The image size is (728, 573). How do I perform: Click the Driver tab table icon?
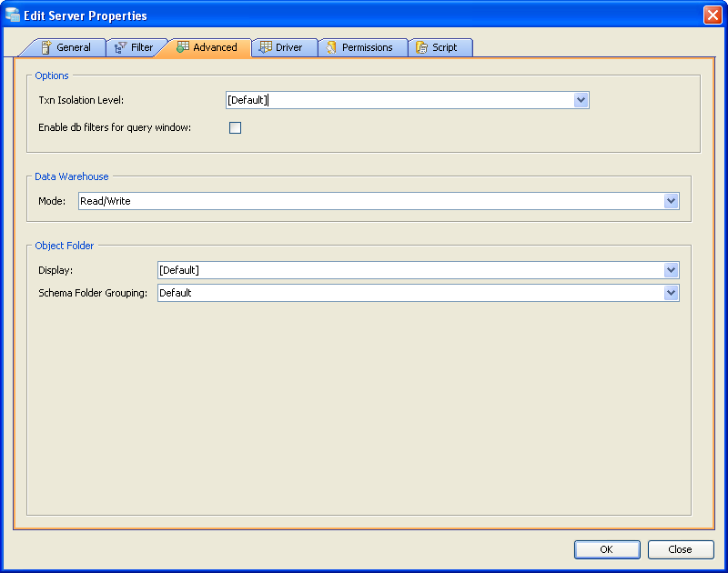tap(265, 47)
